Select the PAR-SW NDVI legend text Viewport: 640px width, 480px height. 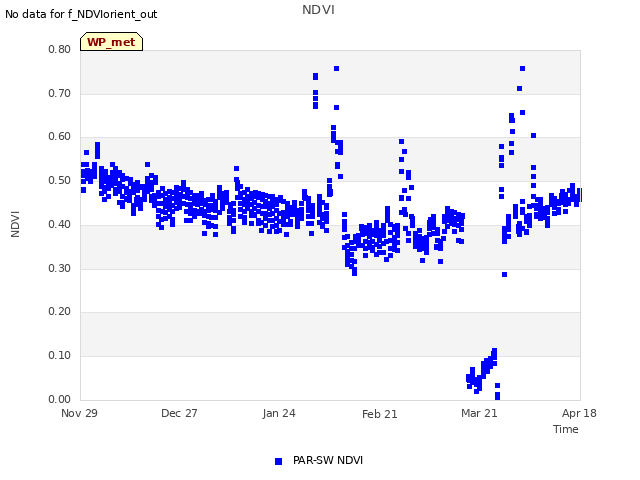coord(328,460)
